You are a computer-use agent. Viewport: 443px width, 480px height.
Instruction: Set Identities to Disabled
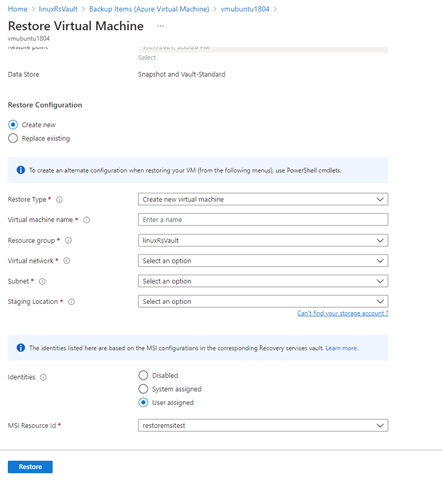(143, 375)
